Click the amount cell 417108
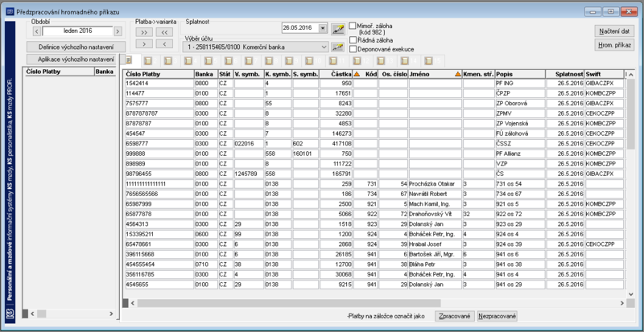 (x=336, y=143)
